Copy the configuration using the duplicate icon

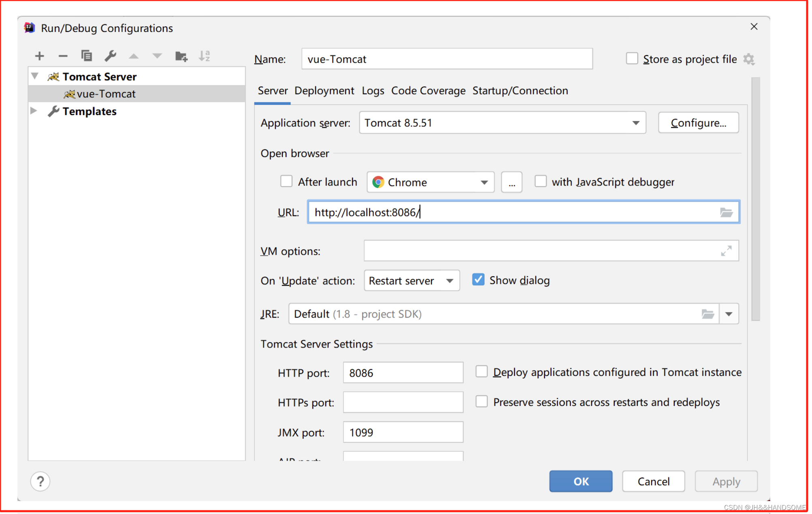(x=86, y=55)
